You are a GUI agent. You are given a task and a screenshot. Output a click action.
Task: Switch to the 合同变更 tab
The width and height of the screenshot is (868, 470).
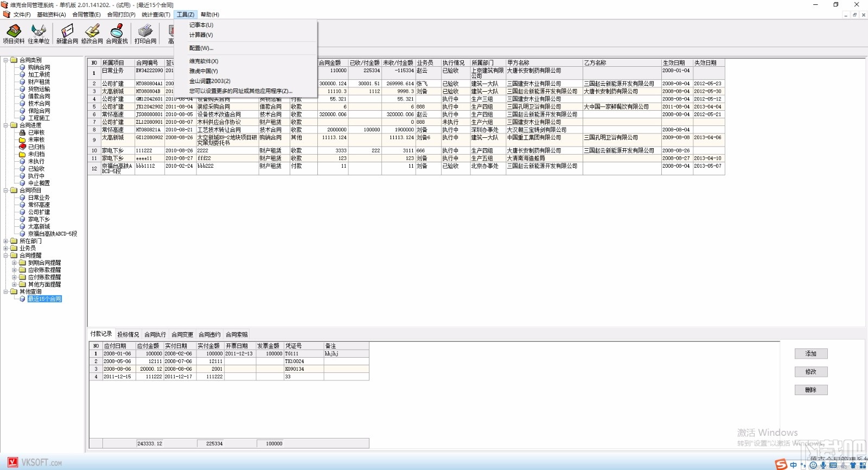coord(182,335)
